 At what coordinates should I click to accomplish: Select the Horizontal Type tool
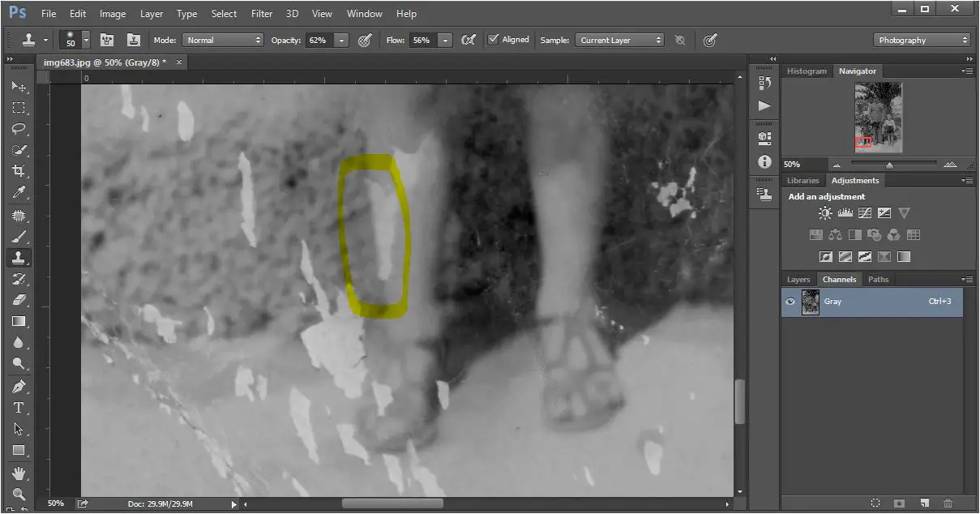coord(19,408)
